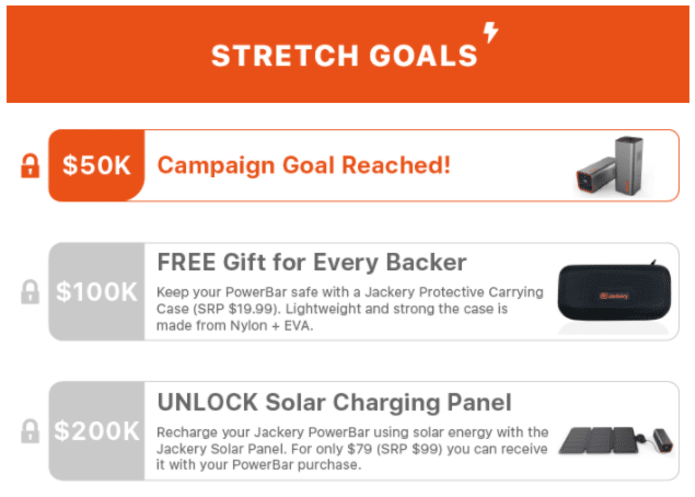Select the orange $50K goal badge
Viewport: 695px width, 497px height.
pos(97,165)
